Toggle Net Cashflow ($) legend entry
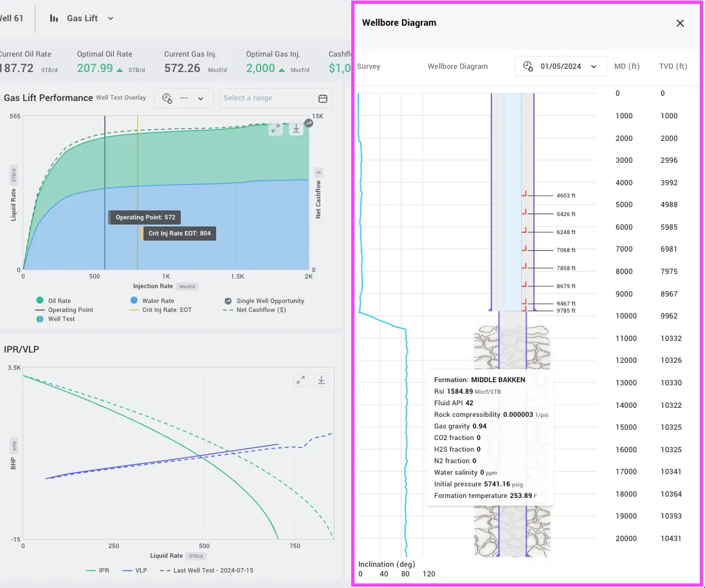The width and height of the screenshot is (705, 588). (255, 309)
